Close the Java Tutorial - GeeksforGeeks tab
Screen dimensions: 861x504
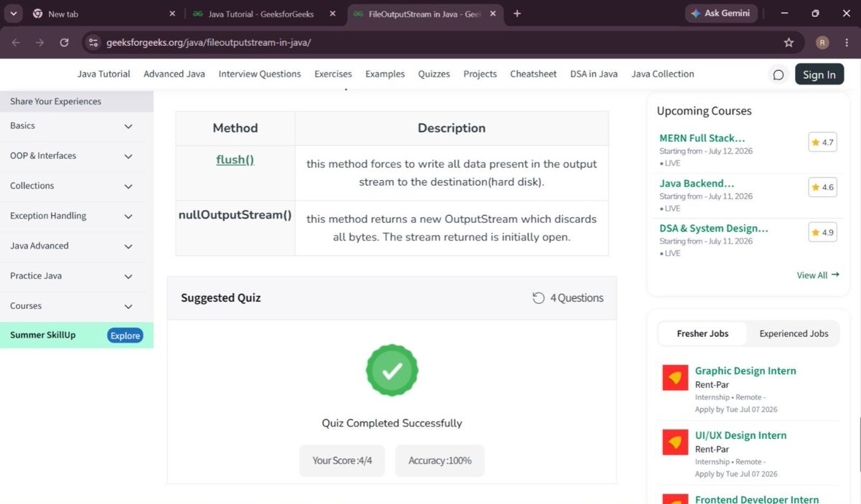(331, 14)
